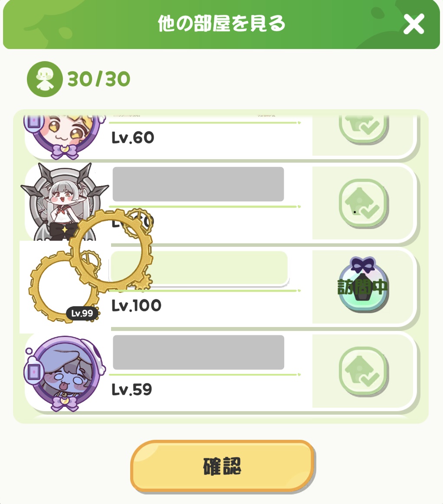443x504 pixels.
Task: Tap the 訪問中 currently-visiting room icon
Action: coord(363,285)
